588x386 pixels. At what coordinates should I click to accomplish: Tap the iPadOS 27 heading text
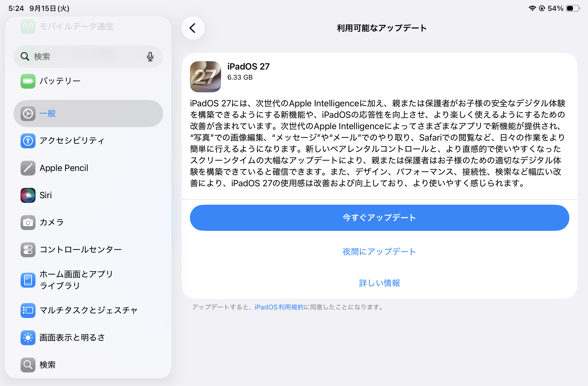[x=248, y=67]
